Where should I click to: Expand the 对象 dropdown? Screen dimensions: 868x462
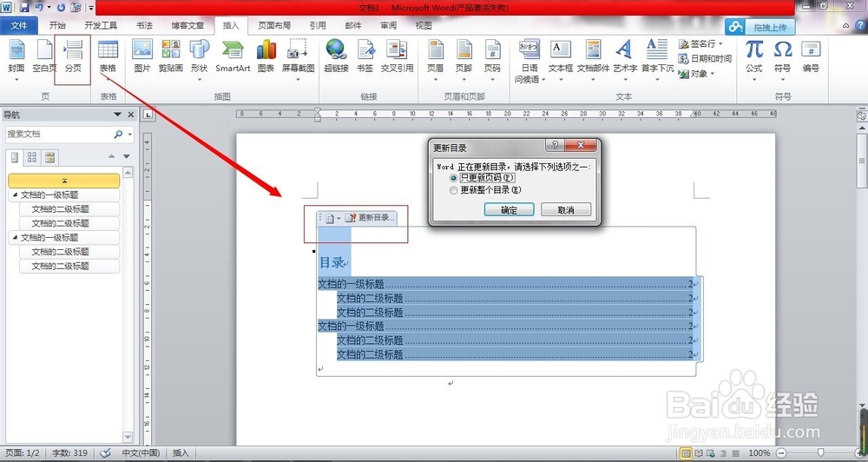point(712,74)
